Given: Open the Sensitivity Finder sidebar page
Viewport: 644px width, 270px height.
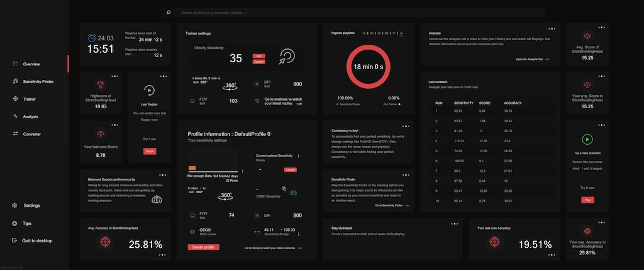Looking at the screenshot, I should tap(38, 81).
